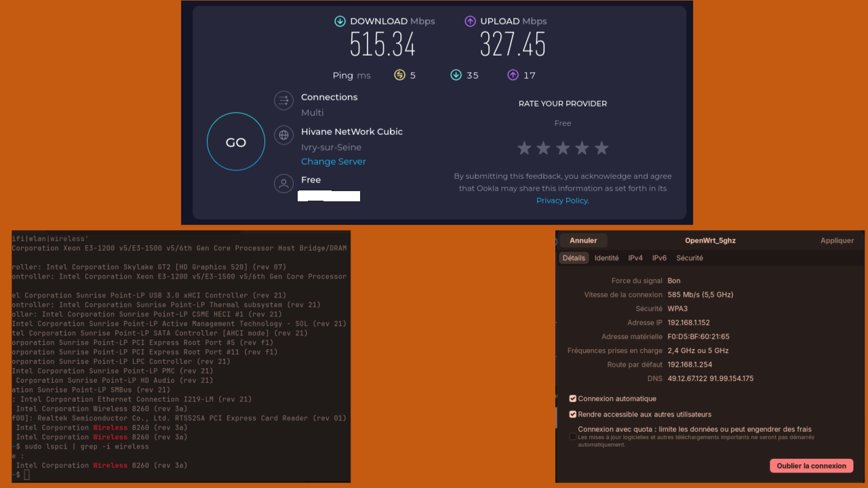Screen dimensions: 868x488
Task: Open the Sécurité tab
Action: [x=689, y=258]
